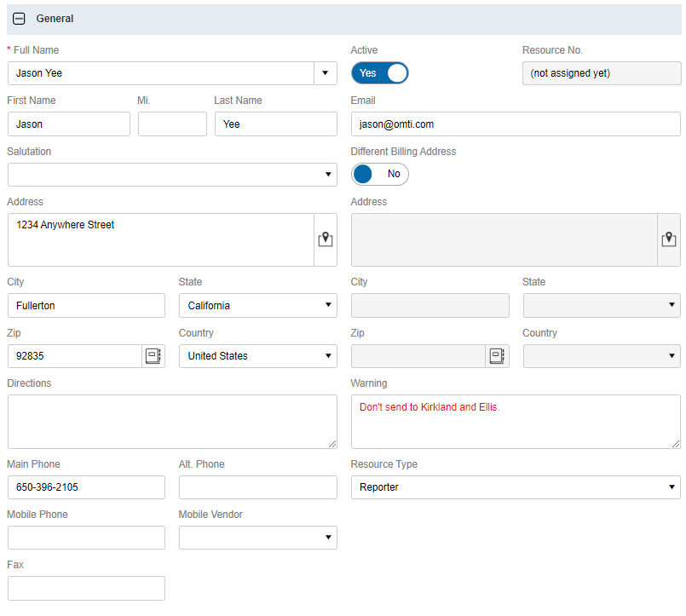Viewport: 686px width, 616px height.
Task: Click the Fax input field
Action: coord(86,588)
